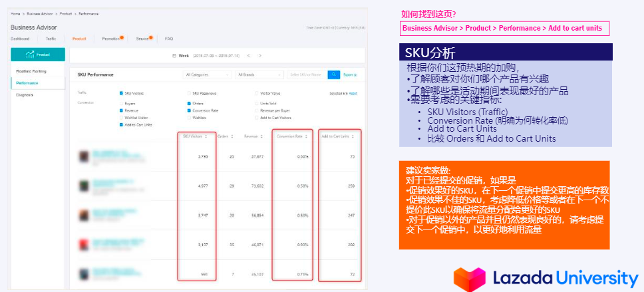Click Business Advisor in the breadcrumb
The height and width of the screenshot is (292, 644).
coord(40,13)
